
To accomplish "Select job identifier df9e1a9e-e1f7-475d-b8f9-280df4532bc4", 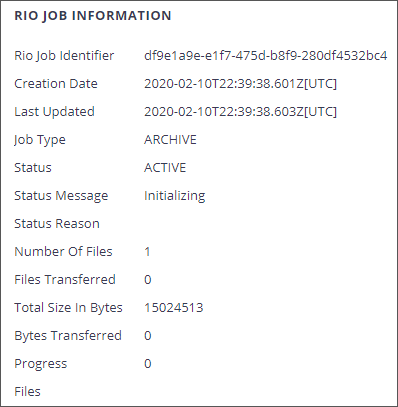I will click(x=266, y=55).
